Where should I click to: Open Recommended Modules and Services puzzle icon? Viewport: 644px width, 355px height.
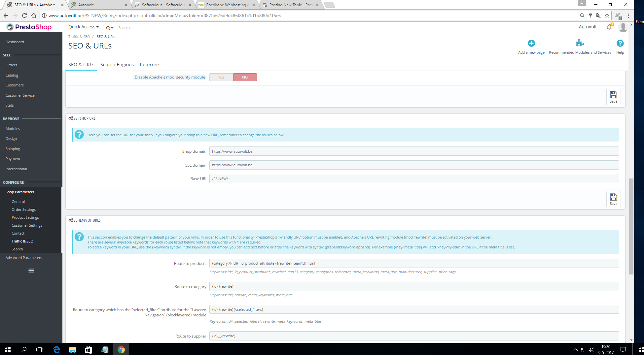click(580, 43)
